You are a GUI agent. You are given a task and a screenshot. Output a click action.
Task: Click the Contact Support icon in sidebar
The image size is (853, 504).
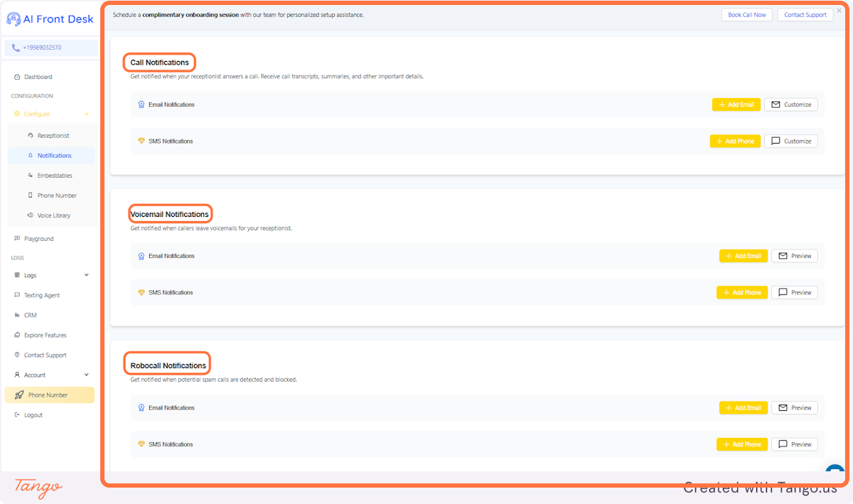(x=16, y=355)
